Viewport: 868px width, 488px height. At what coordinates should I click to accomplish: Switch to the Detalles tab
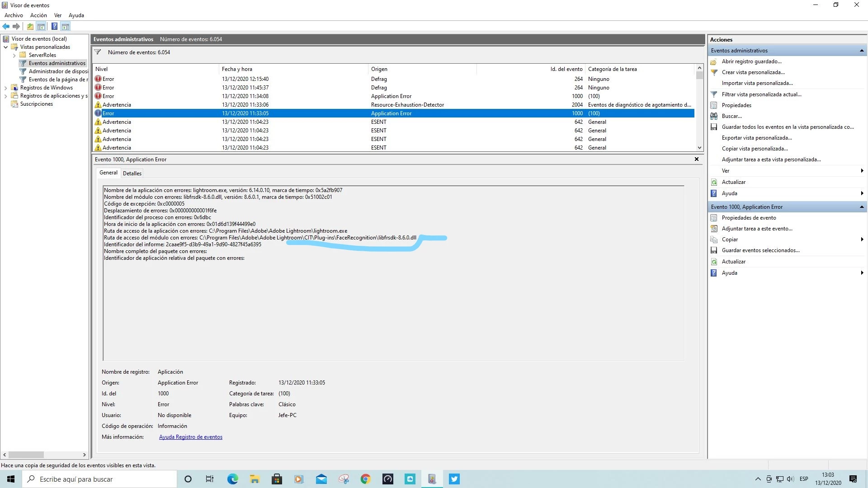click(x=132, y=174)
